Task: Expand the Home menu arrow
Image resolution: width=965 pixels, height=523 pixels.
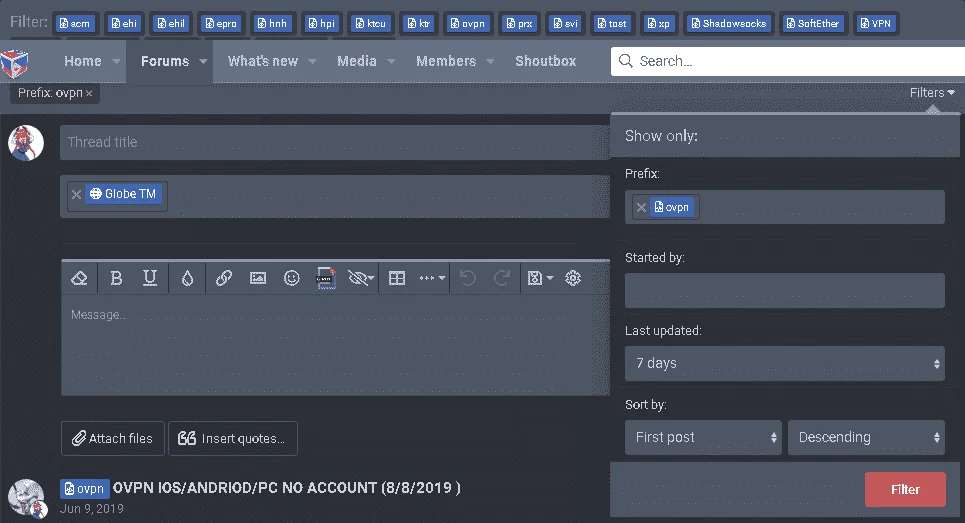Action: point(116,62)
